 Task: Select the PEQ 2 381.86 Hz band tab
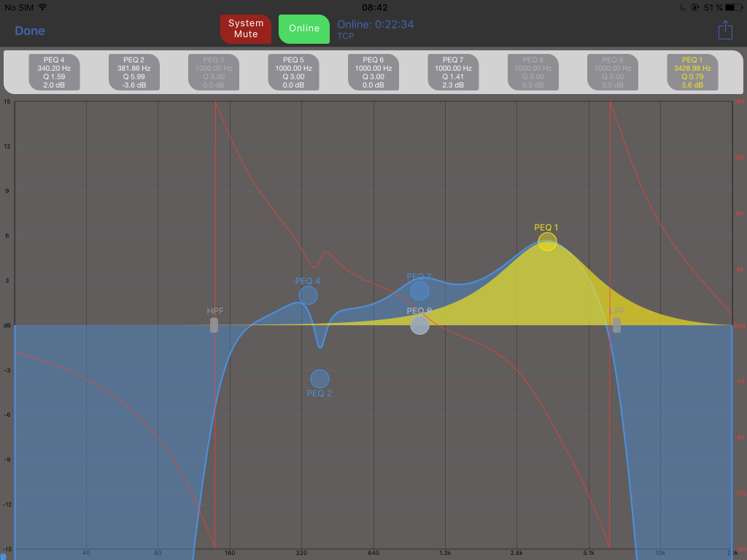133,72
